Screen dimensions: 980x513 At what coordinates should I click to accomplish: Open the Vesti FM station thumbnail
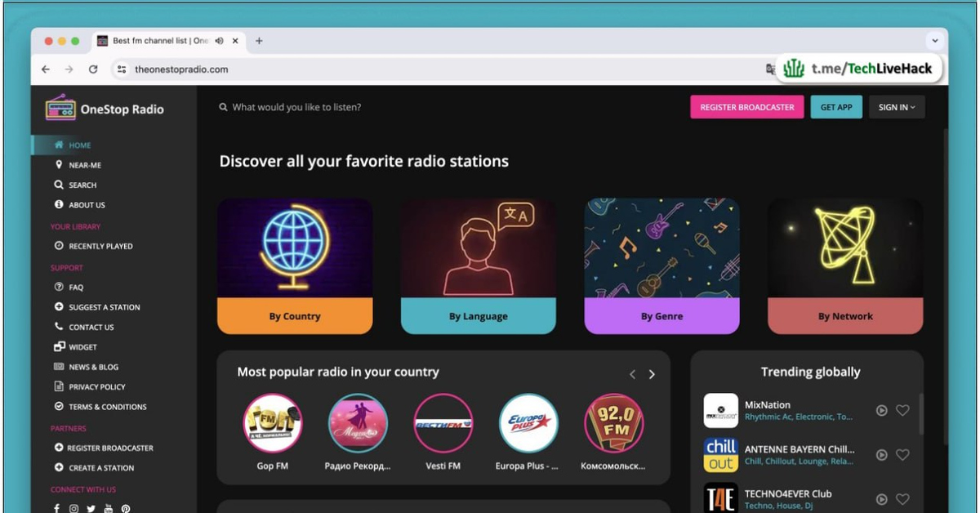[x=443, y=423]
